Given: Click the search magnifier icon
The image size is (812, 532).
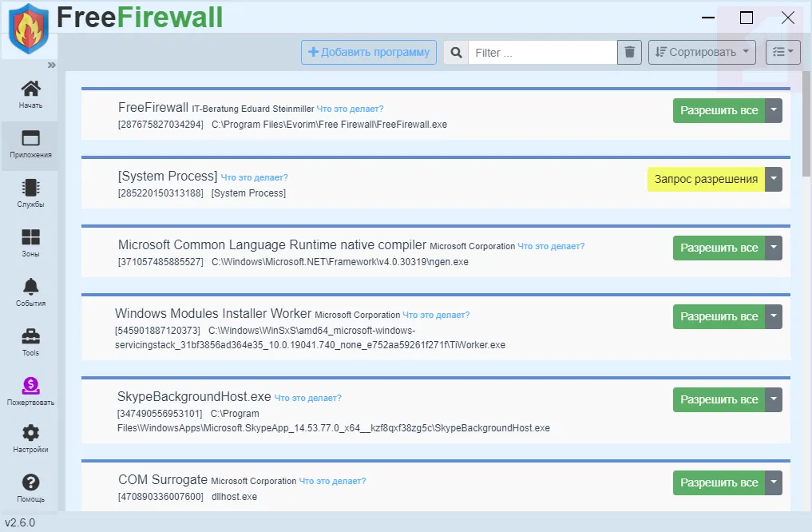Looking at the screenshot, I should [456, 52].
